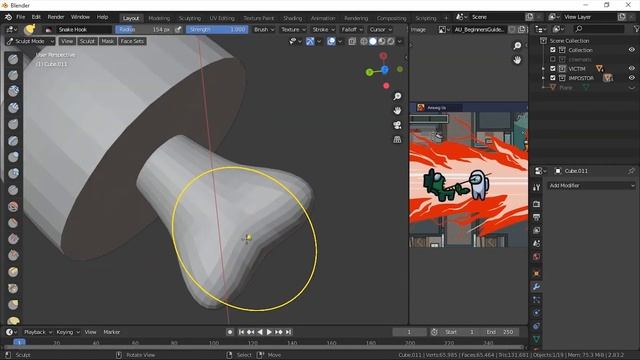
Task: Open the View Layer properties tab
Action: tap(537, 230)
